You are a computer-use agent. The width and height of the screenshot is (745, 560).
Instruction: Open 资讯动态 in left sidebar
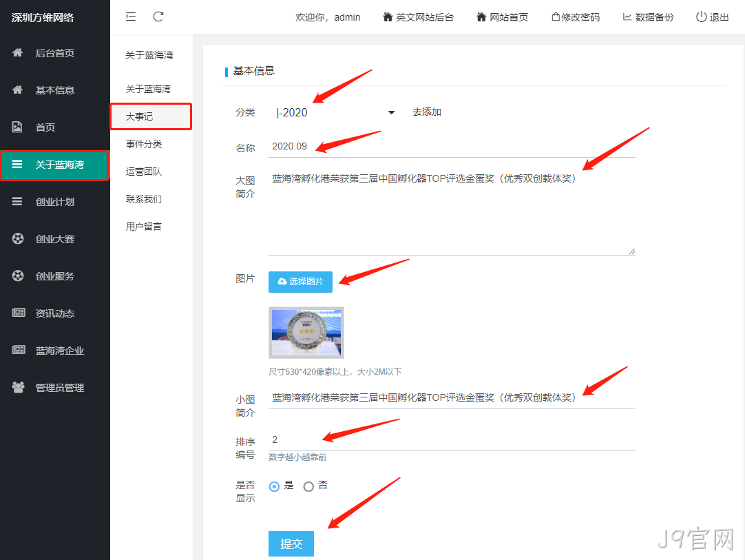(x=54, y=313)
